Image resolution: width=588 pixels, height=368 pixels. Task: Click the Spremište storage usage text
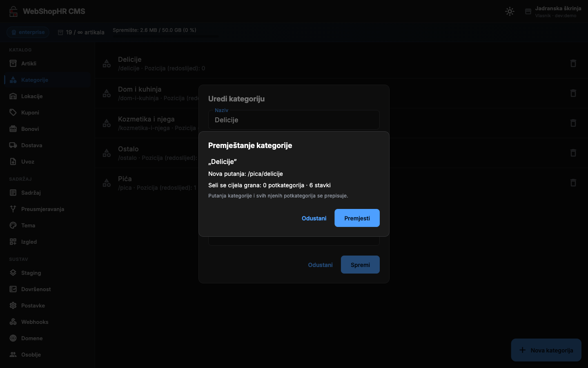pyautogui.click(x=154, y=30)
